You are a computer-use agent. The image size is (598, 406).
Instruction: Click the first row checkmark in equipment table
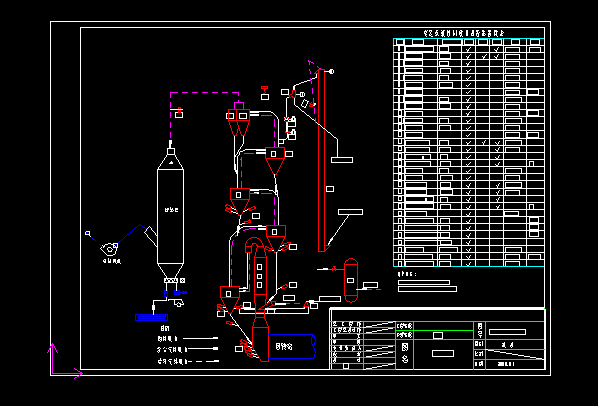point(468,49)
